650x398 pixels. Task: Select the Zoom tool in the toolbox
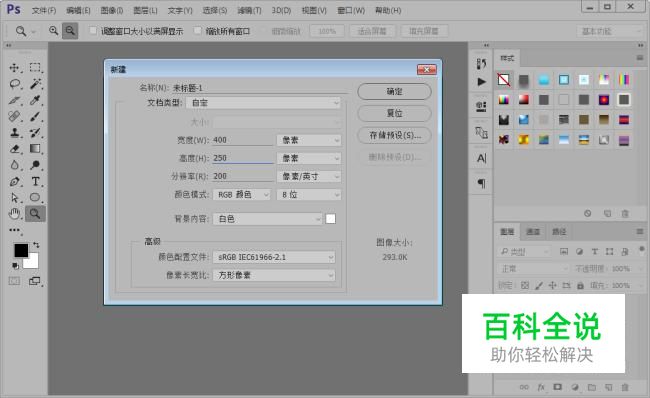coord(35,214)
